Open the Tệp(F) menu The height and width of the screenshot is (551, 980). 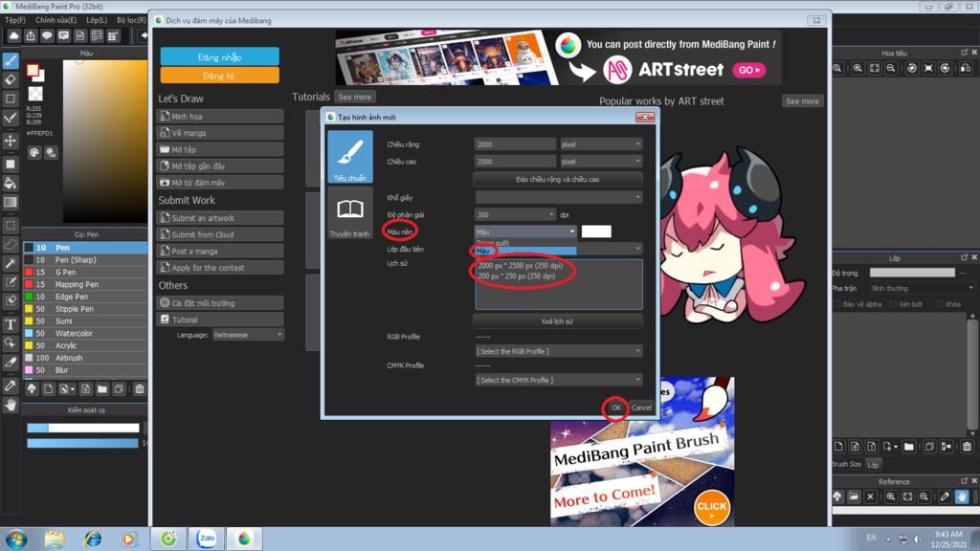(15, 20)
